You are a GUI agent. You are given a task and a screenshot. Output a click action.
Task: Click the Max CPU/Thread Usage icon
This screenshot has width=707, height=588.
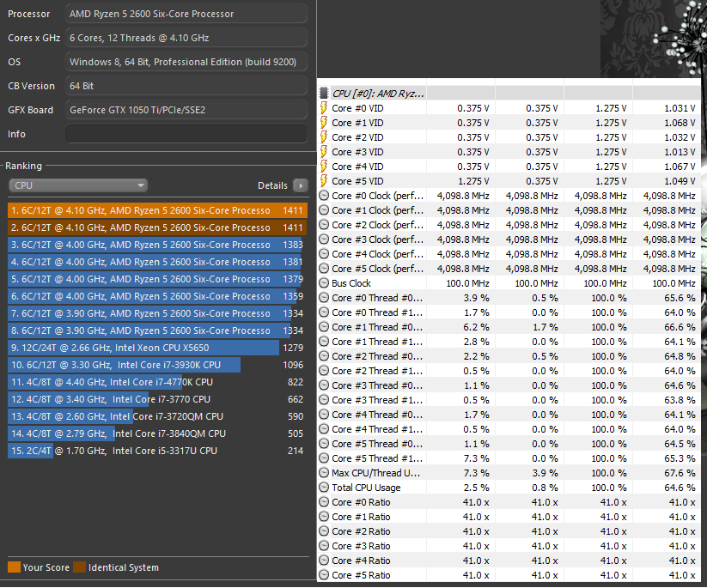tap(324, 473)
